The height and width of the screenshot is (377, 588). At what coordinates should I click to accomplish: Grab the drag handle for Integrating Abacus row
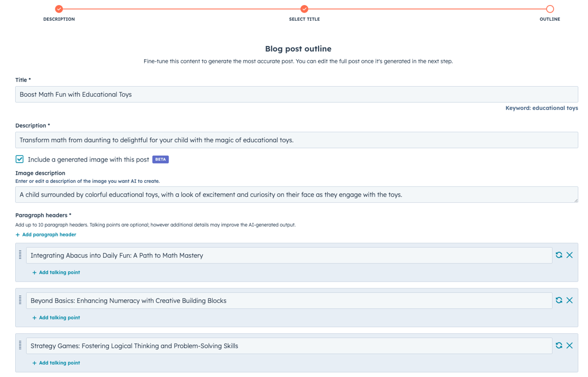pyautogui.click(x=20, y=254)
